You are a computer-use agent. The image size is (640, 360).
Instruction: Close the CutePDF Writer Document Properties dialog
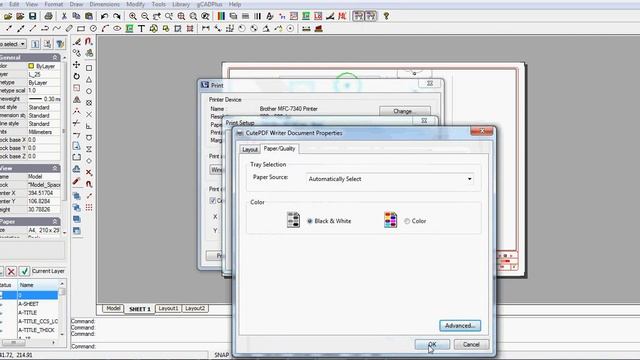point(482,131)
